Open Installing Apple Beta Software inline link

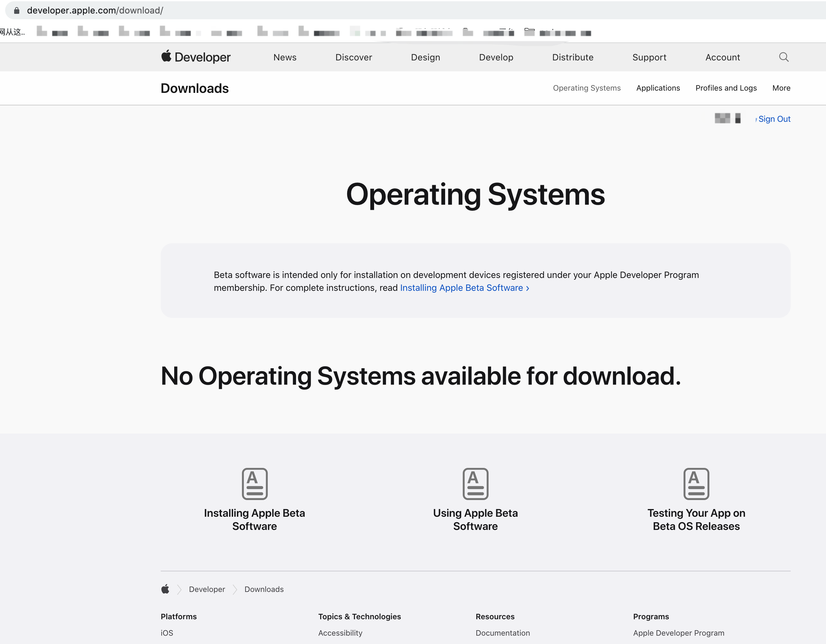click(x=464, y=288)
